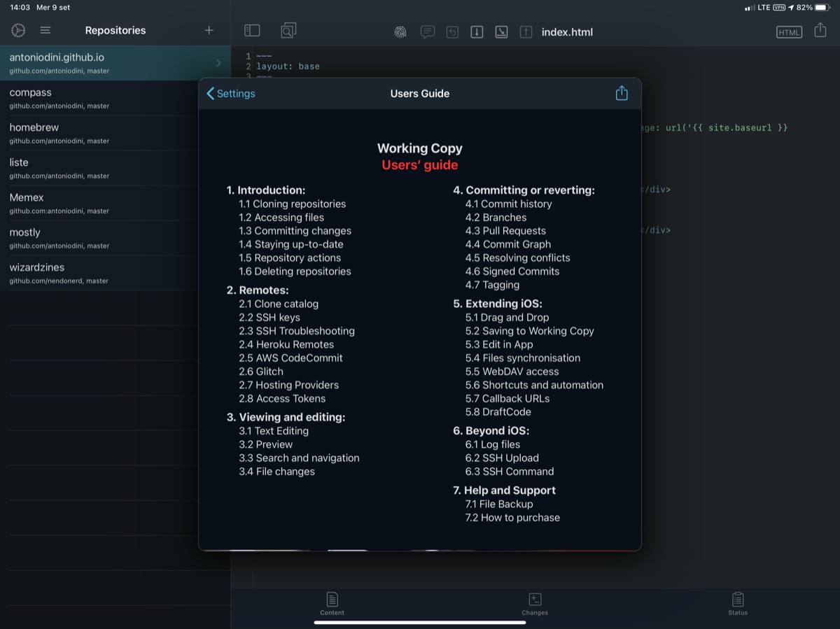
Task: Open 4.3 Pull Requests
Action: click(505, 230)
